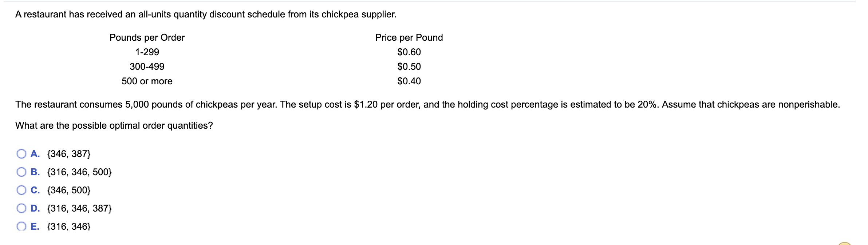Click the blue label B next to its option
Screen dimensions: 868x245
tap(35, 172)
